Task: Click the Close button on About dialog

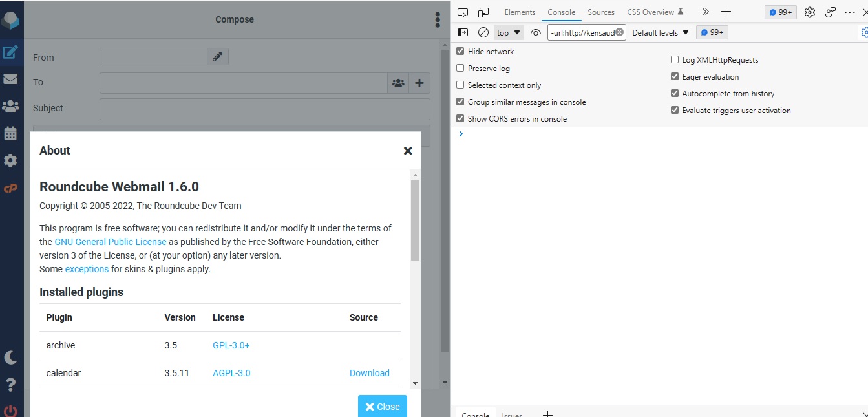Action: pos(383,406)
